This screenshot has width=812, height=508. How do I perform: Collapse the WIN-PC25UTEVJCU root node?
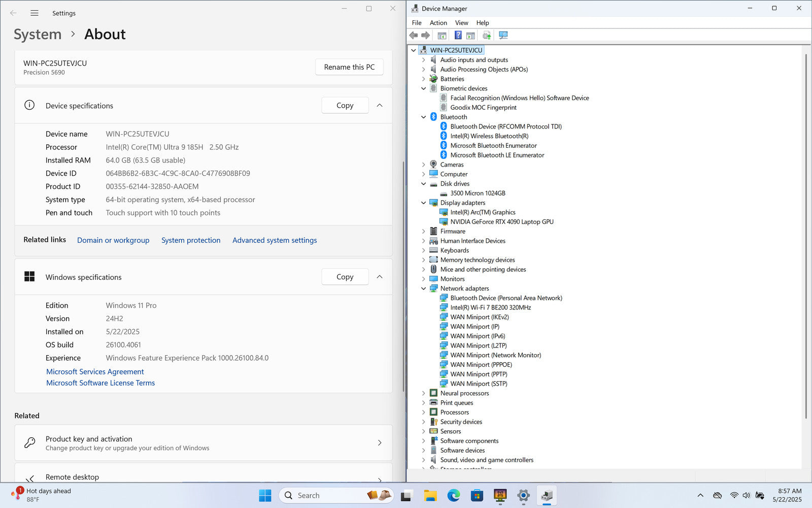click(414, 50)
